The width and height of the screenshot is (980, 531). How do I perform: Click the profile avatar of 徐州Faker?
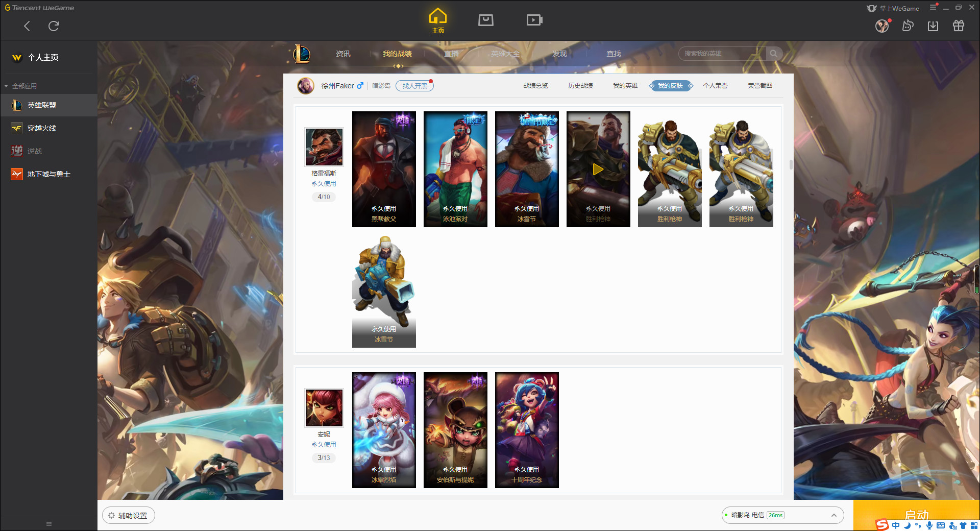[306, 86]
